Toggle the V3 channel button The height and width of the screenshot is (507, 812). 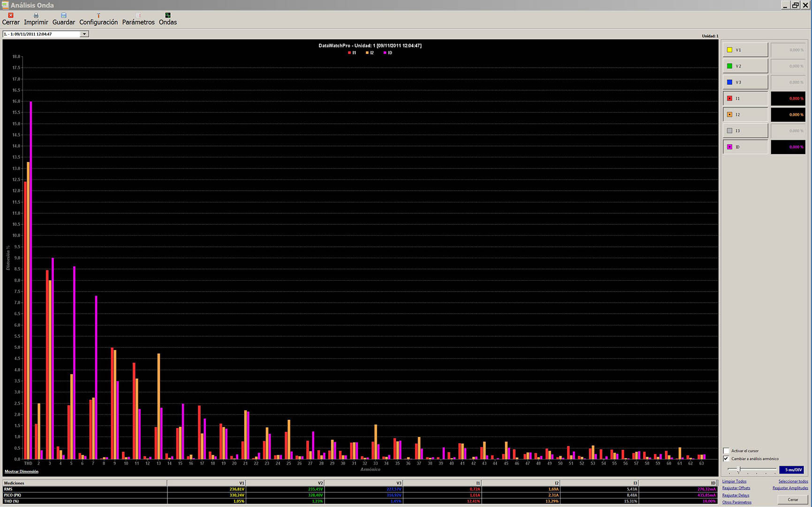pyautogui.click(x=745, y=82)
